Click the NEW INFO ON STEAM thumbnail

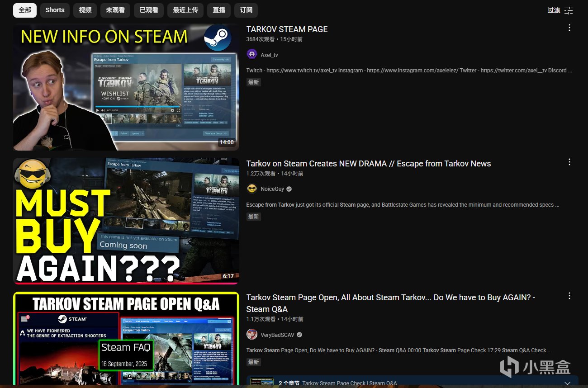coord(126,87)
